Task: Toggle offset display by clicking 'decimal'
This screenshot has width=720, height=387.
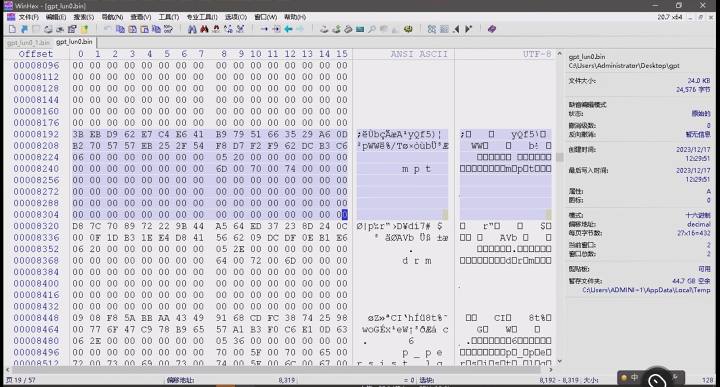Action: click(698, 224)
